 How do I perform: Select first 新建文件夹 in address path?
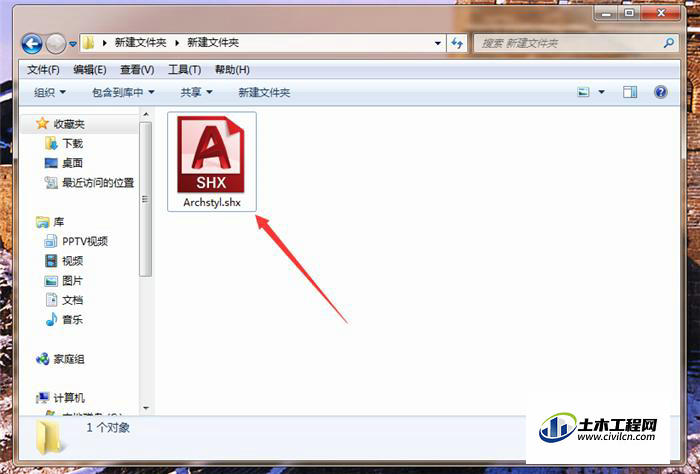(141, 43)
